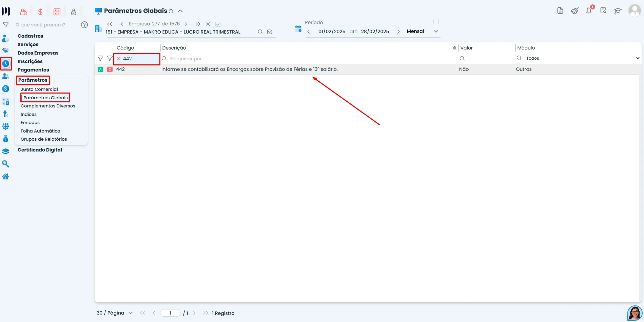Select the handshake sidebar icon
The width and height of the screenshot is (644, 322).
pos(6,51)
